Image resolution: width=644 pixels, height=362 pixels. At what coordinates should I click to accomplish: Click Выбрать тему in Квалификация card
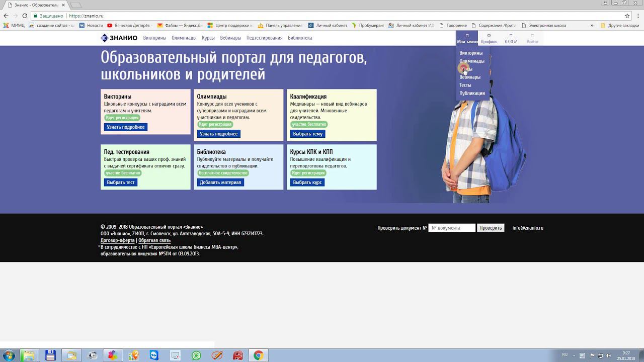[x=308, y=134]
